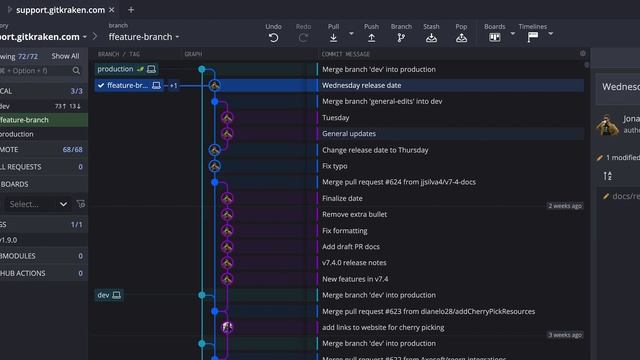Select the support.gitkraken.com tab
The width and height of the screenshot is (640, 360).
(60, 10)
